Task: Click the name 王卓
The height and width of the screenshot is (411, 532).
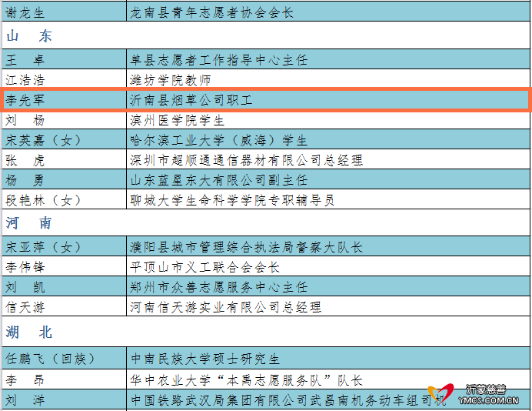Action: coord(25,60)
